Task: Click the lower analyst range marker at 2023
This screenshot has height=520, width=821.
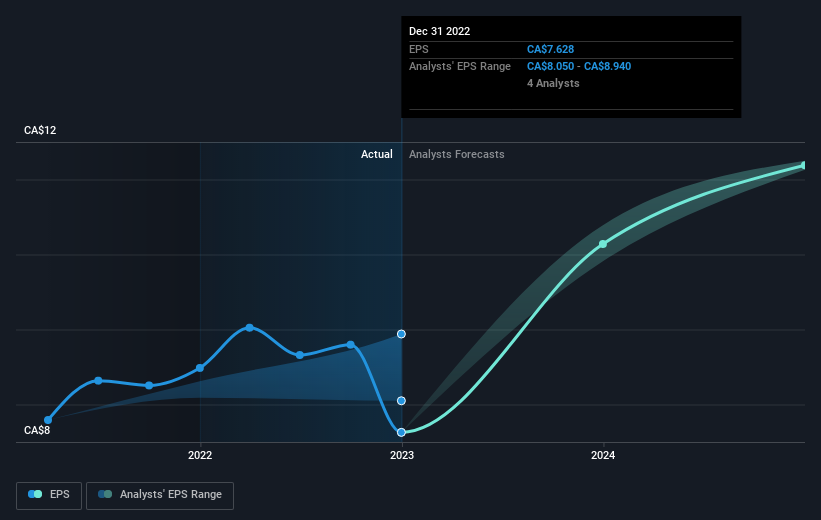Action: 401,401
